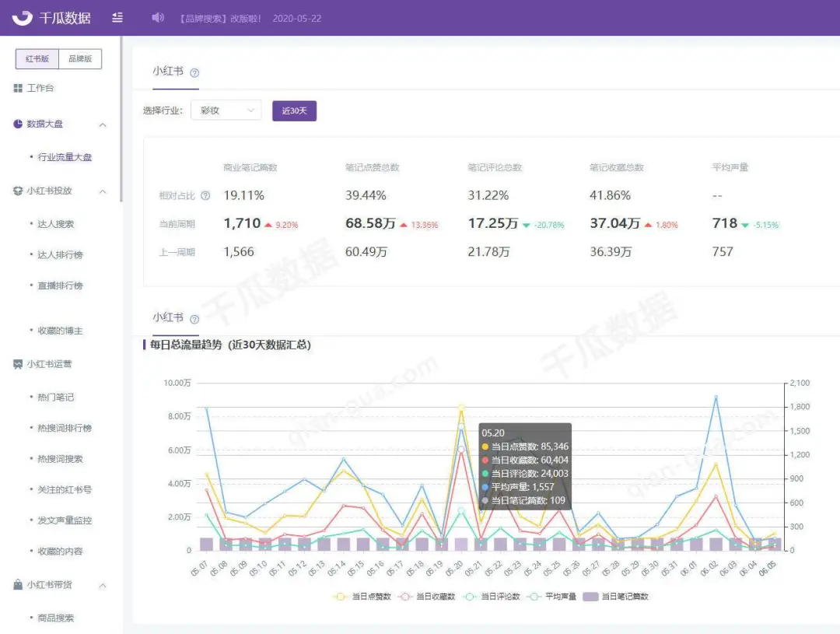Click the 05.20 data point on chart
This screenshot has width=840, height=634.
pos(461,408)
